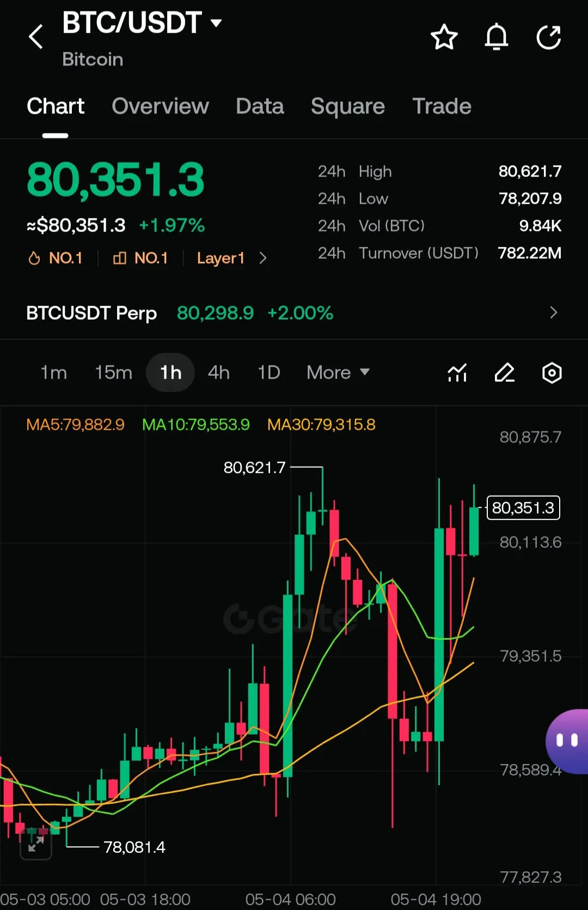
Task: Expand the Layer1 tags chevron
Action: 263,258
